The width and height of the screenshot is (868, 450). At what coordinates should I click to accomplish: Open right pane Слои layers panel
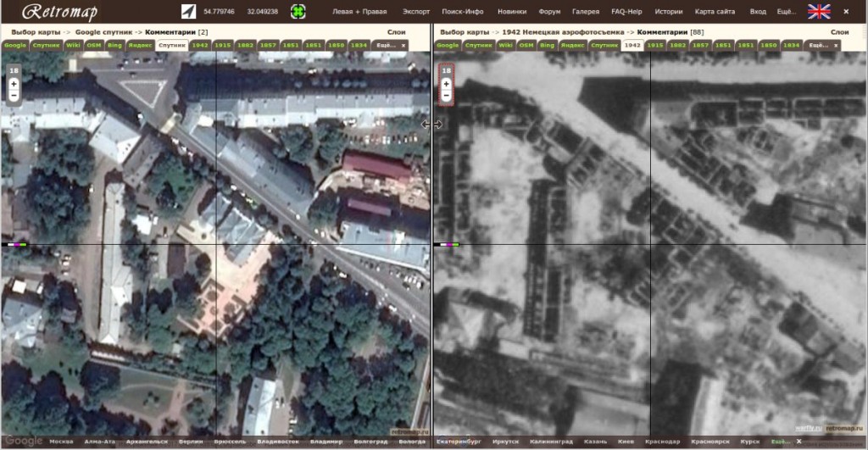point(840,32)
